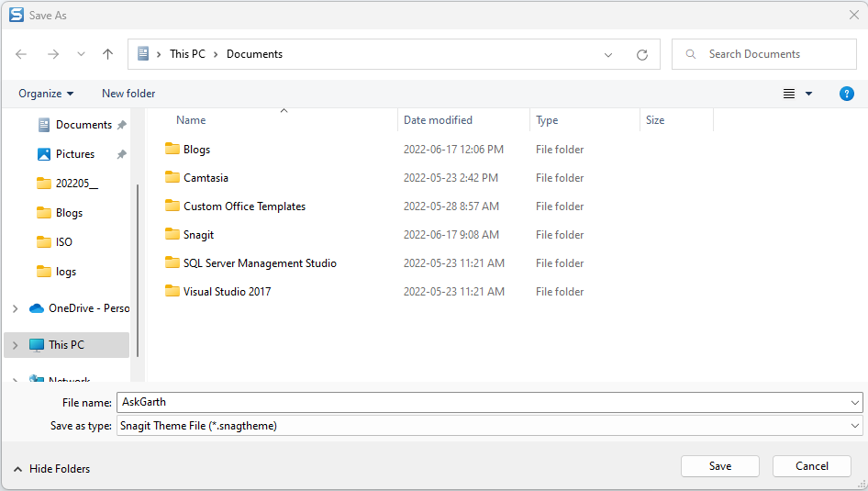Cancel the Save As dialog
868x491 pixels.
tap(811, 466)
